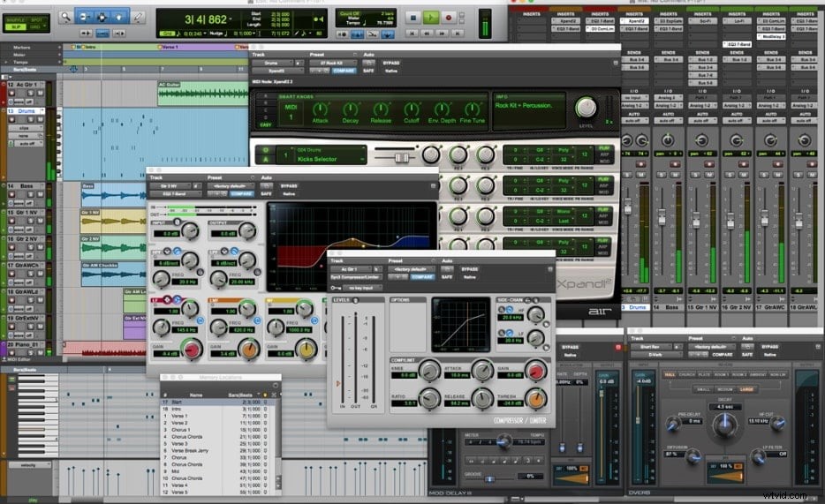Select LARGE room size in D-Verb

[x=746, y=389]
